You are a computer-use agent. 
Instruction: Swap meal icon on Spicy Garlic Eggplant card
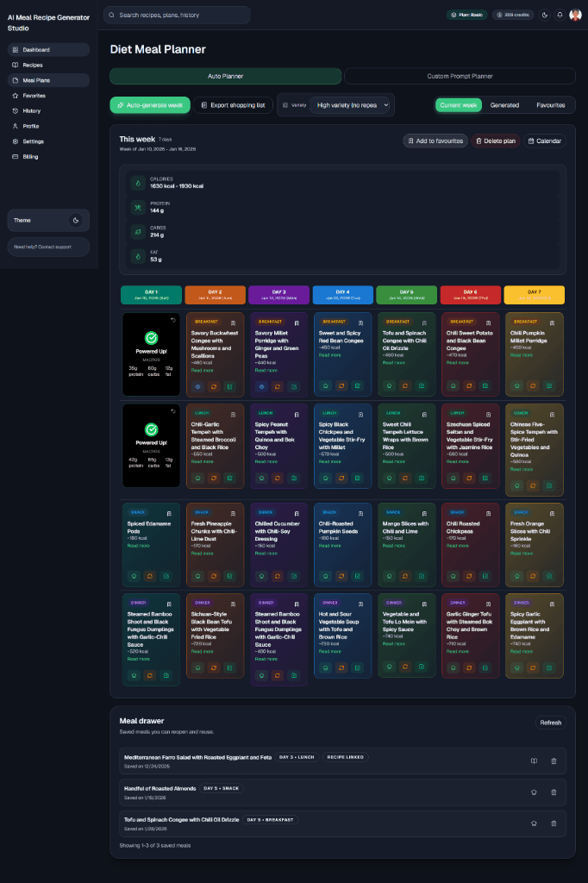(533, 668)
